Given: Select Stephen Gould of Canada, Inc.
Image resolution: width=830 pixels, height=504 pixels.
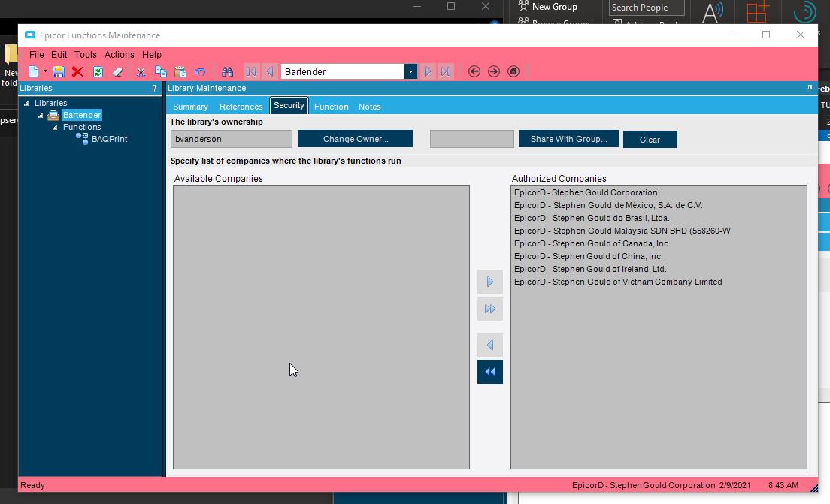Looking at the screenshot, I should [592, 243].
